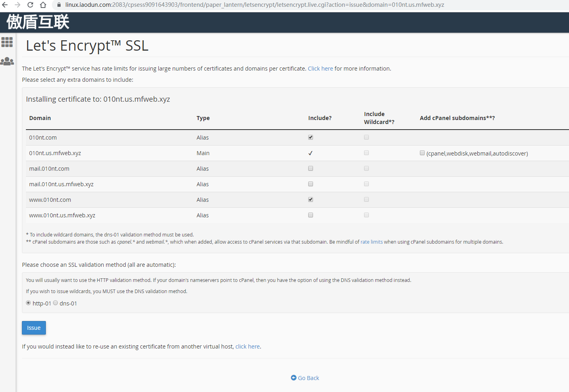
Task: Enable Add cPanel subdomains checkbox
Action: pyautogui.click(x=422, y=153)
